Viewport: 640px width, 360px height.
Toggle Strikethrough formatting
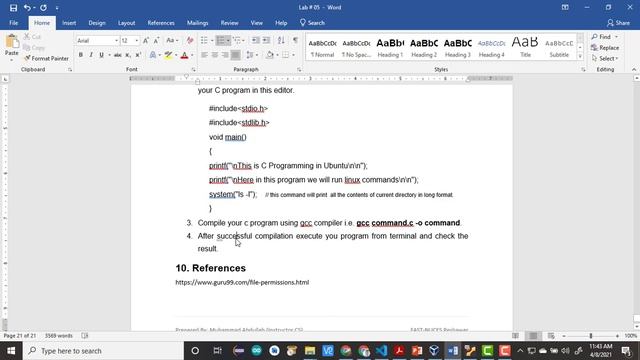(x=118, y=55)
